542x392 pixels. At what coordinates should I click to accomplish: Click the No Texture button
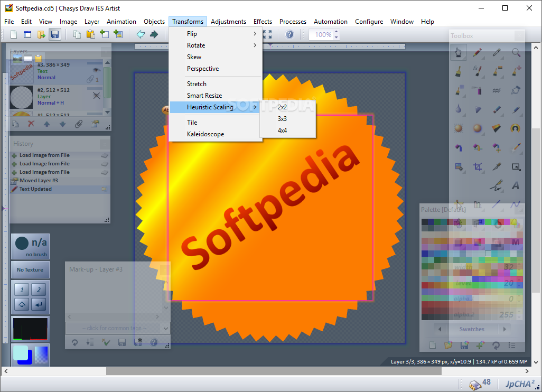pyautogui.click(x=30, y=269)
